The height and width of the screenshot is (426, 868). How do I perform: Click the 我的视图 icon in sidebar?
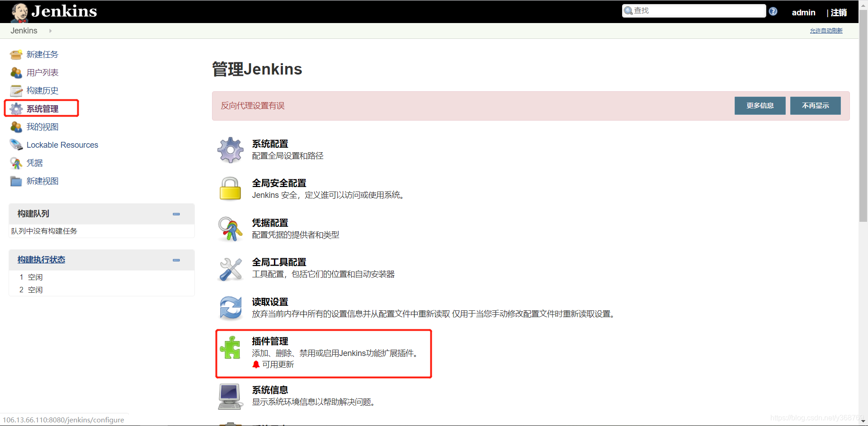16,127
